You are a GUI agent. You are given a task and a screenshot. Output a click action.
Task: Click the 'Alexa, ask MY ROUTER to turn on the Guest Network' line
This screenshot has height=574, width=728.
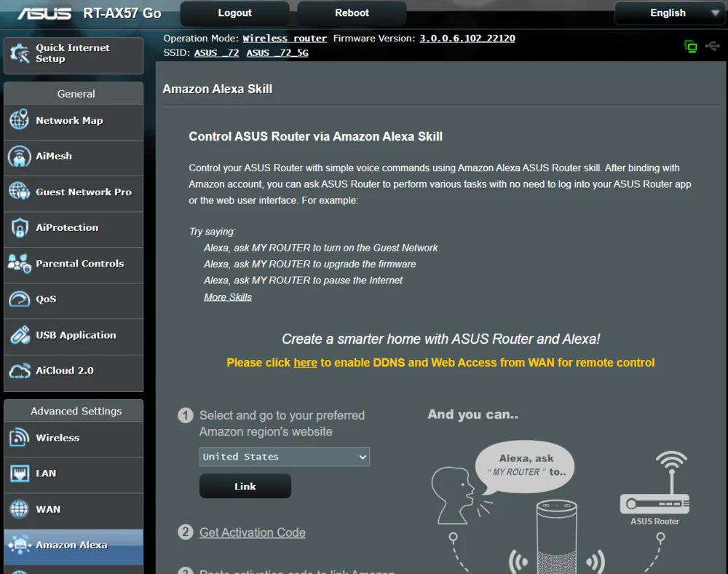point(321,248)
